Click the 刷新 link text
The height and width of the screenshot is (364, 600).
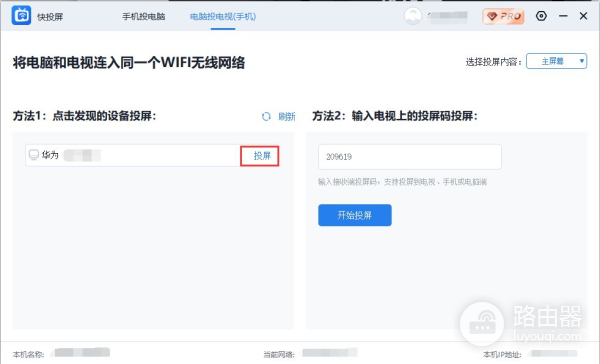pos(287,116)
